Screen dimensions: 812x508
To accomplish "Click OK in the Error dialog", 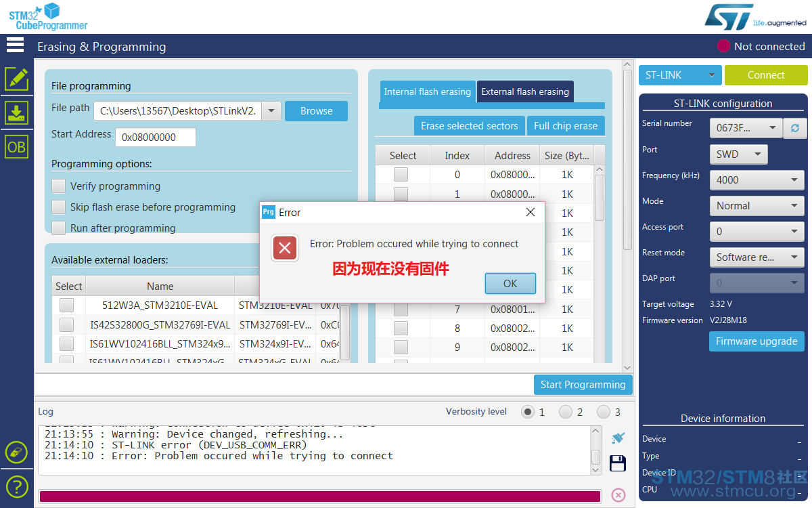I will [x=510, y=284].
